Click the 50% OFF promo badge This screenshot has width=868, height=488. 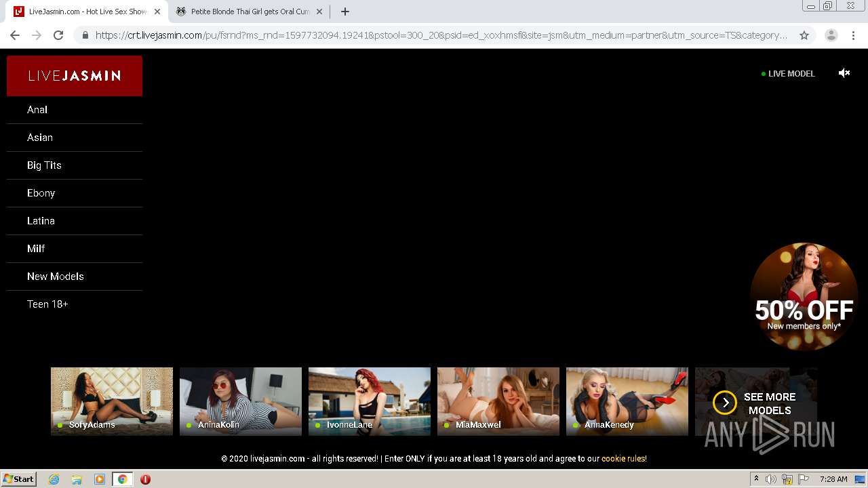(x=804, y=296)
